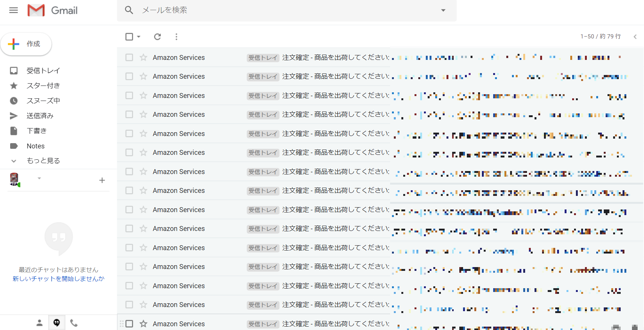The width and height of the screenshot is (644, 330).
Task: Open the Notes label
Action: pyautogui.click(x=36, y=146)
